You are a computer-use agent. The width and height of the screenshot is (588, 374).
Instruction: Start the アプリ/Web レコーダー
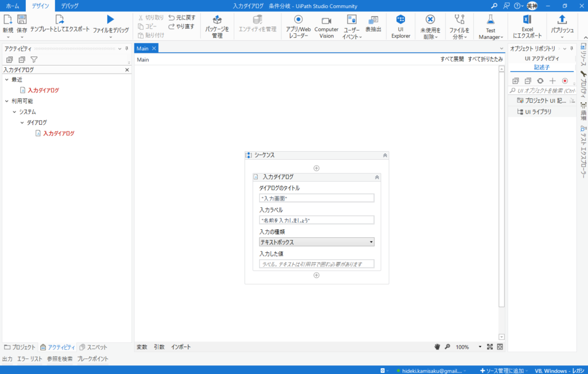click(298, 26)
